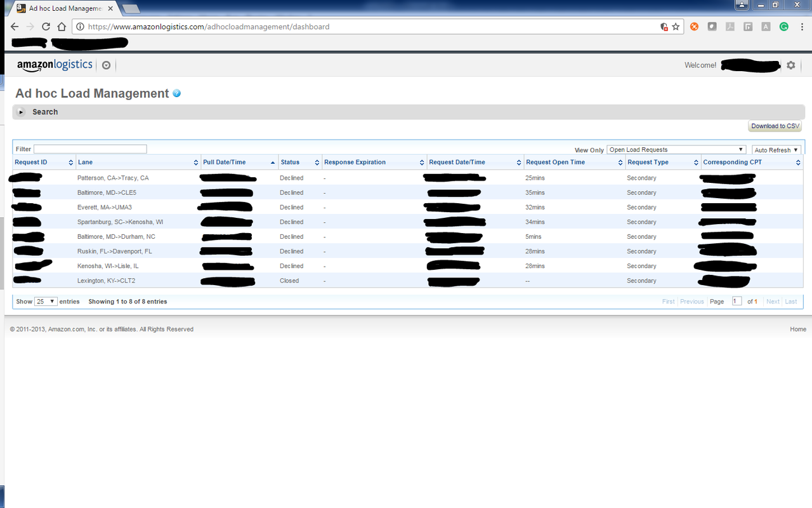The width and height of the screenshot is (812, 508).
Task: Sort by Response Expiration column
Action: (x=374, y=163)
